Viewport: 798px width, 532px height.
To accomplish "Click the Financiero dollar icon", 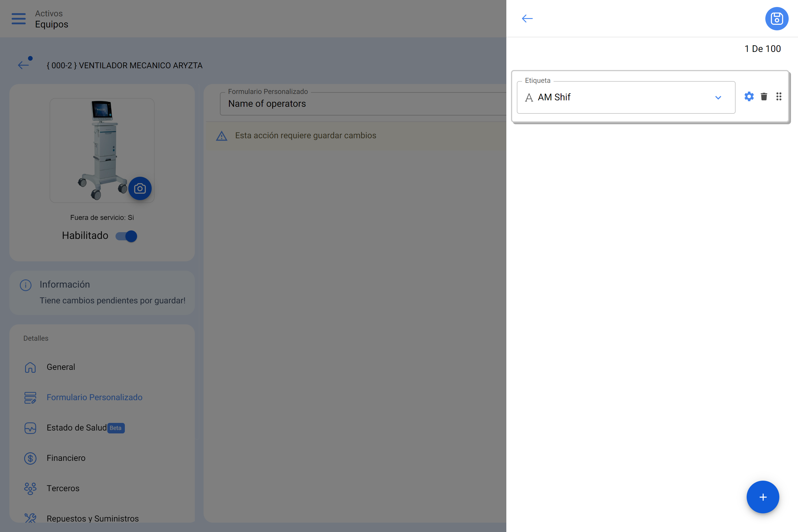I will point(30,459).
